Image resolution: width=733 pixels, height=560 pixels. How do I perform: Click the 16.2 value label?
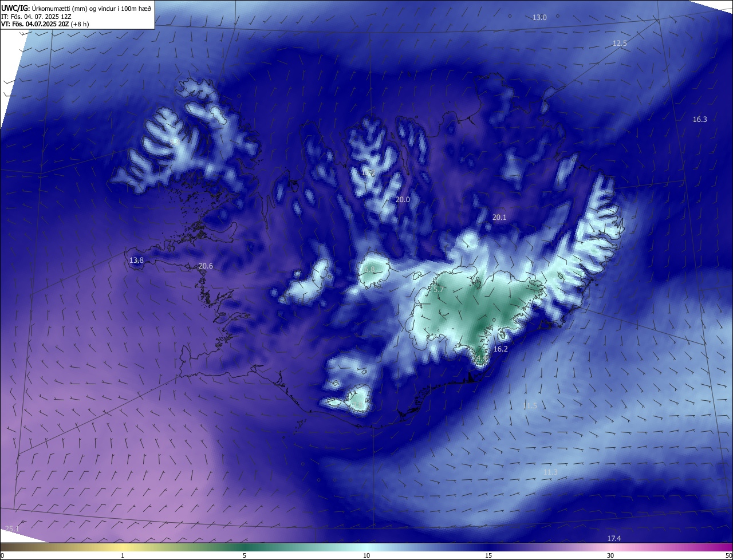coord(501,349)
